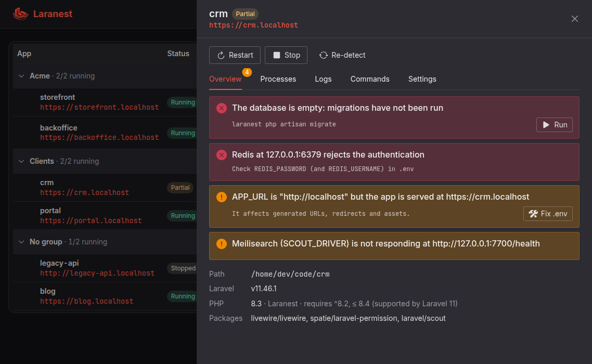Screen dimensions: 592x364
Task: Click the orange warning icon on the Meilisearch alert
Action: click(x=222, y=244)
